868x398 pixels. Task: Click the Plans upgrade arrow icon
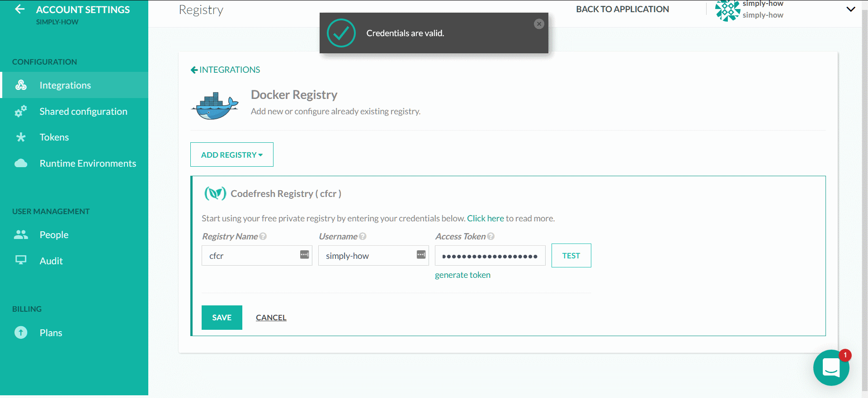coord(21,332)
